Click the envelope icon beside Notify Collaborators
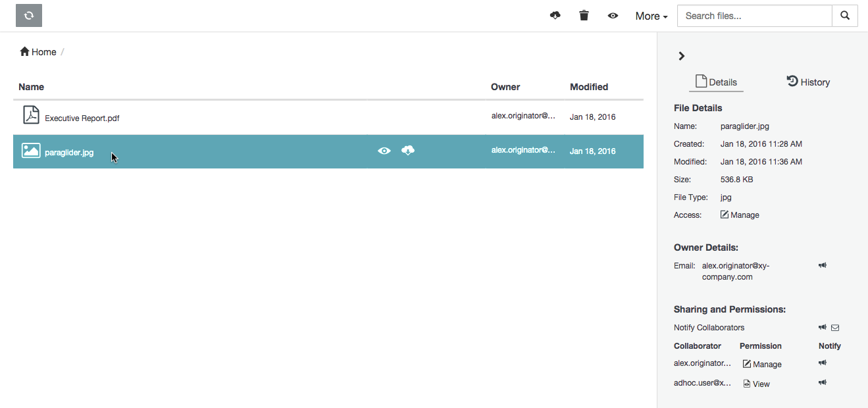 click(x=835, y=328)
